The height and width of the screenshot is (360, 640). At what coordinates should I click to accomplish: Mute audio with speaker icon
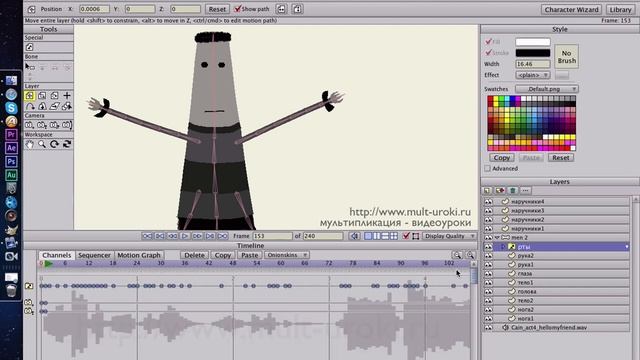pos(354,236)
